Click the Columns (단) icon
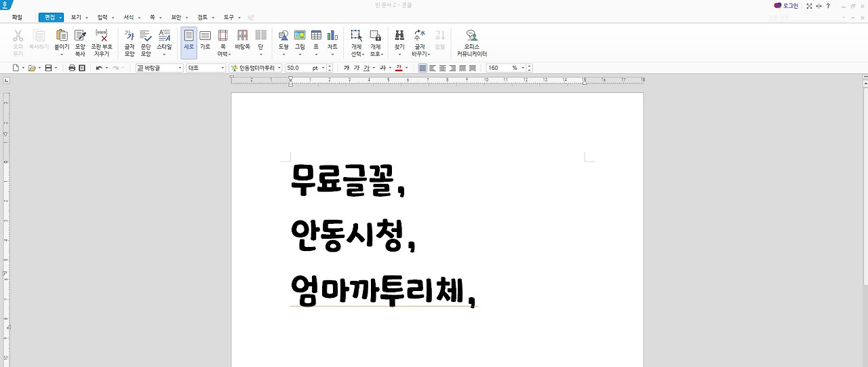 click(x=260, y=36)
